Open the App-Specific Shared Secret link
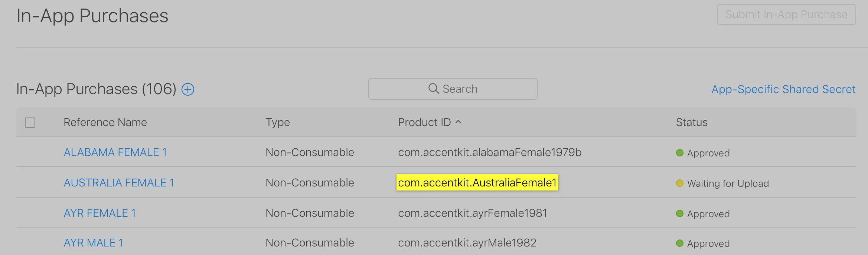The width and height of the screenshot is (868, 255). point(783,89)
